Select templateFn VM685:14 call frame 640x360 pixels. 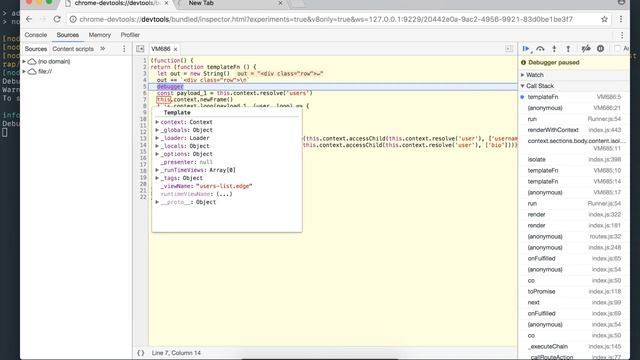(574, 181)
